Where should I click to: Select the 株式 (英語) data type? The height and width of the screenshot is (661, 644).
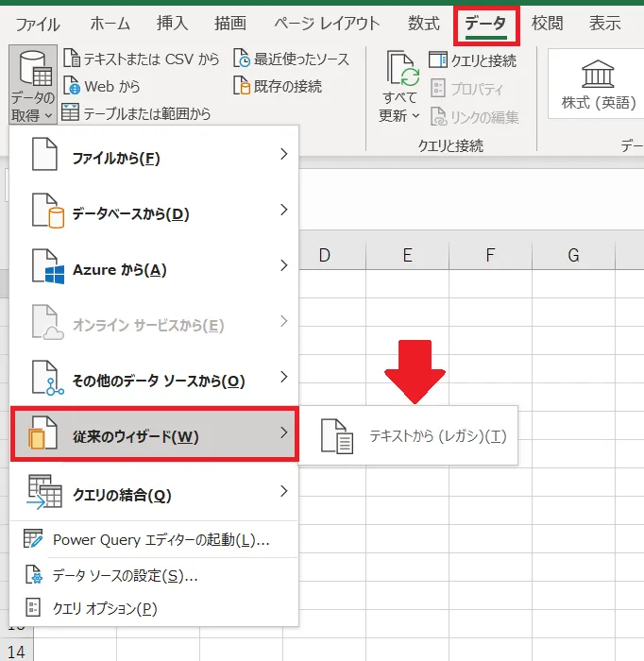click(x=598, y=84)
